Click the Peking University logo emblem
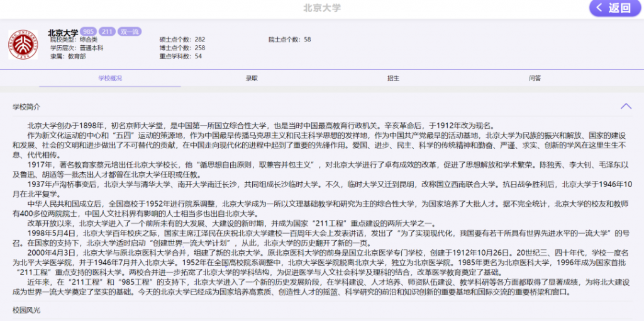 pos(23,45)
